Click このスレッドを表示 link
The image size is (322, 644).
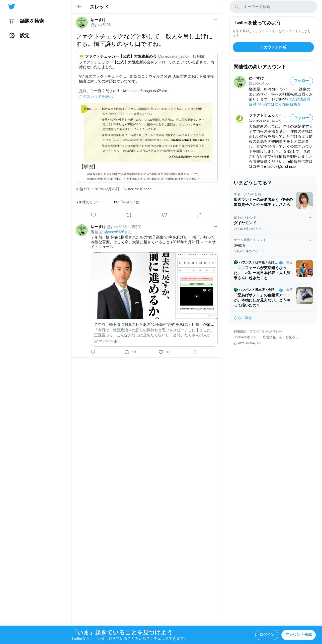pos(96,97)
